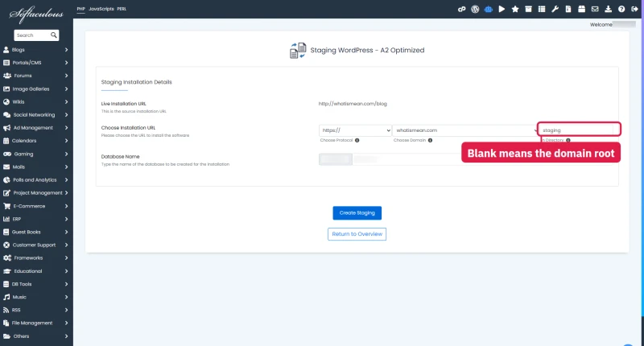Image resolution: width=644 pixels, height=346 pixels.
Task: Click the Polls and Analytics pie chart icon
Action: pyautogui.click(x=6, y=179)
